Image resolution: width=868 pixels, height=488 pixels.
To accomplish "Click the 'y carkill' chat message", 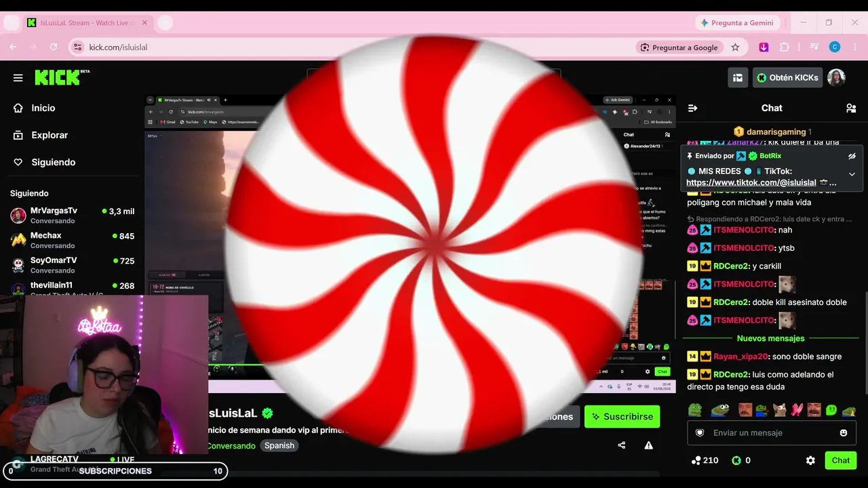I will coord(766,266).
